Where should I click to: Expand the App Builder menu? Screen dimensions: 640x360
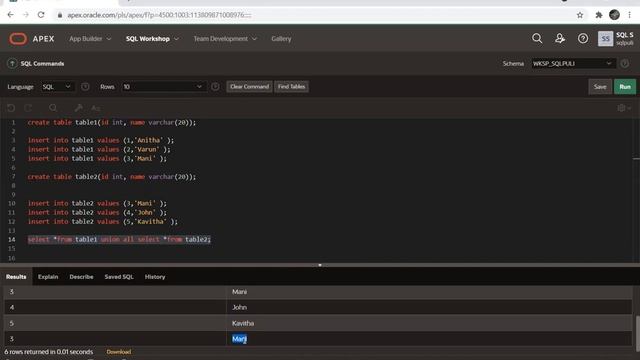click(90, 39)
